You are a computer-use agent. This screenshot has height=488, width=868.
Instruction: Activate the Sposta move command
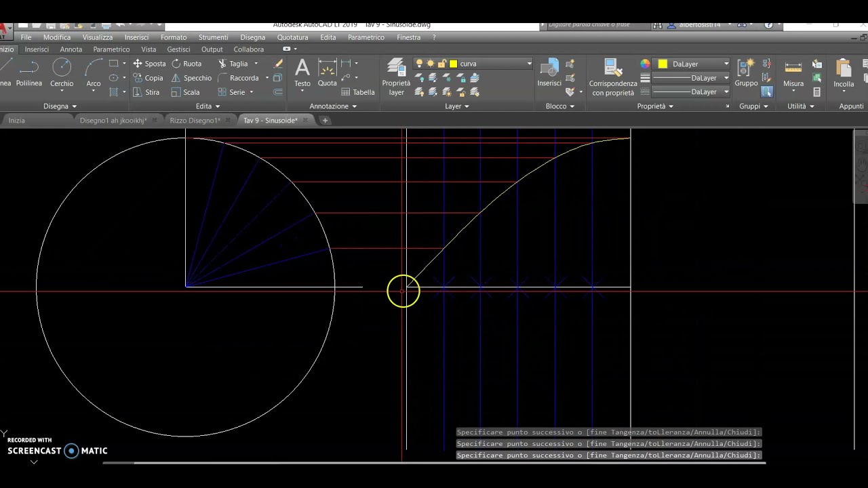(x=149, y=64)
